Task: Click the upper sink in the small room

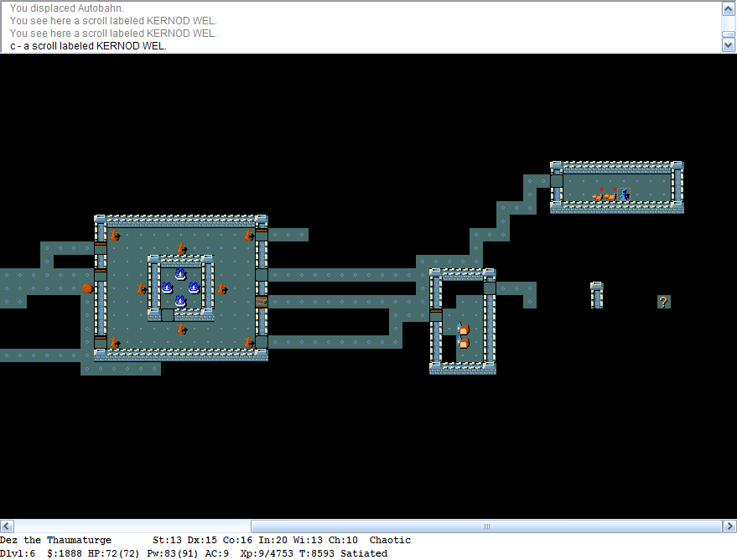Action: pos(463,329)
